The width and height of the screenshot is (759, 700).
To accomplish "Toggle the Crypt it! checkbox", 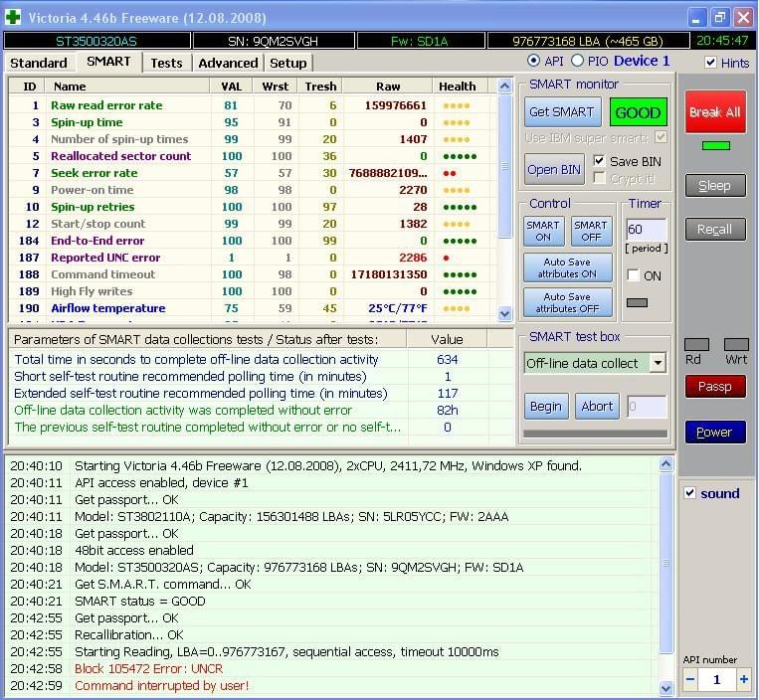I will (599, 178).
